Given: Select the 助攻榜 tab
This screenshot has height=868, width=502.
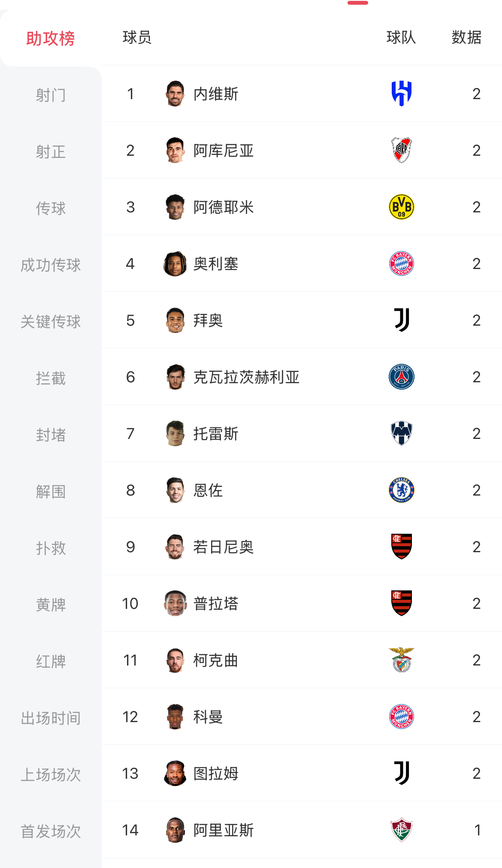Looking at the screenshot, I should 51,39.
